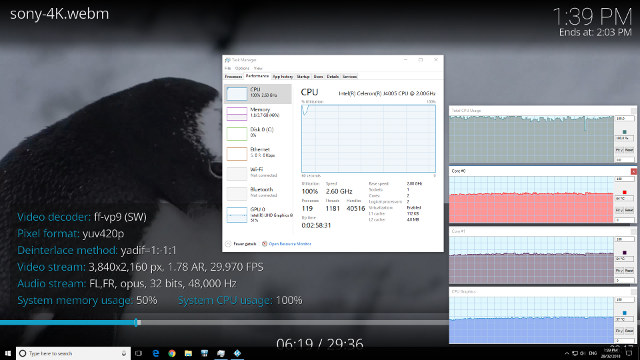
Task: Open the Options menu in Task Manager
Action: [242, 68]
